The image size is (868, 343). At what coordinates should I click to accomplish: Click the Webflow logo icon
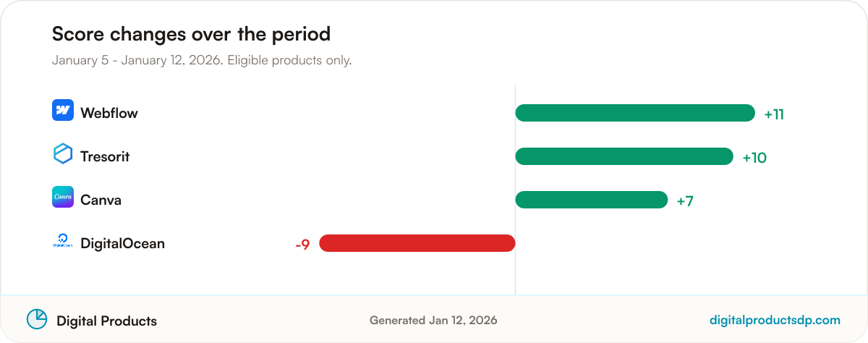click(x=63, y=110)
